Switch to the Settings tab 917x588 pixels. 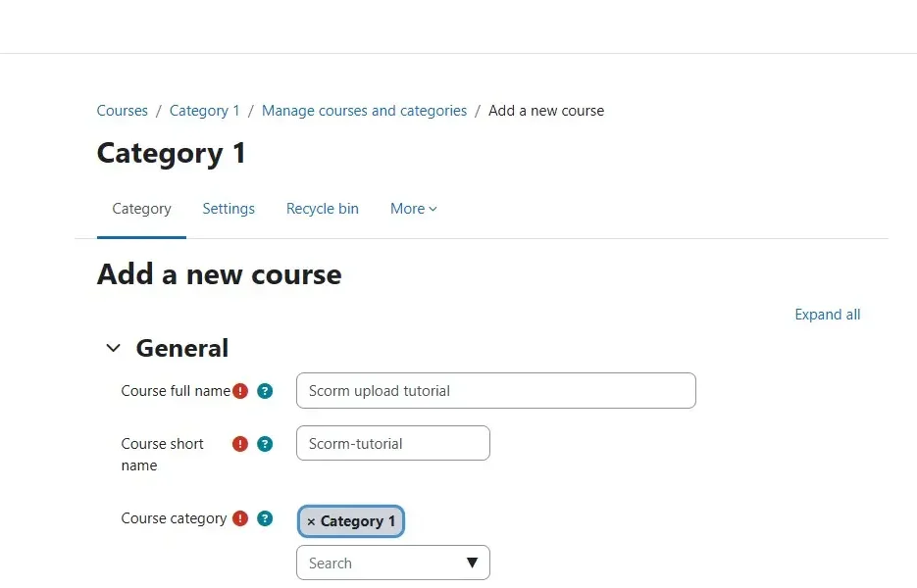[229, 209]
